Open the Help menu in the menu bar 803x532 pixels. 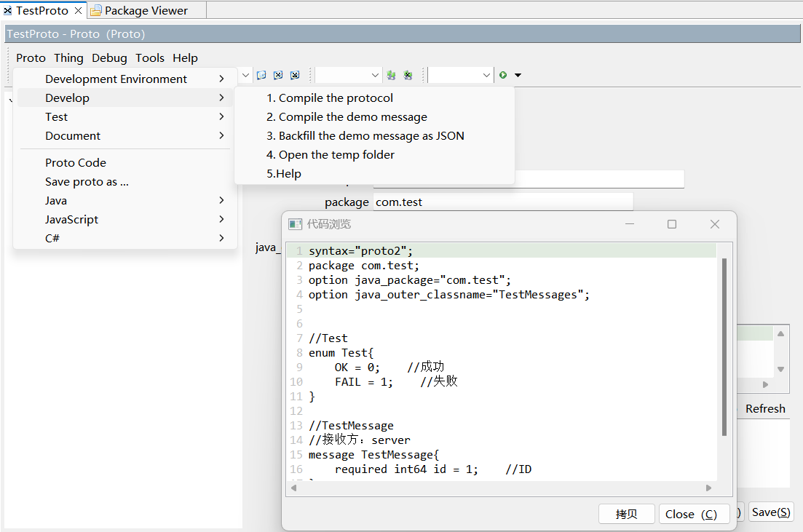point(185,58)
